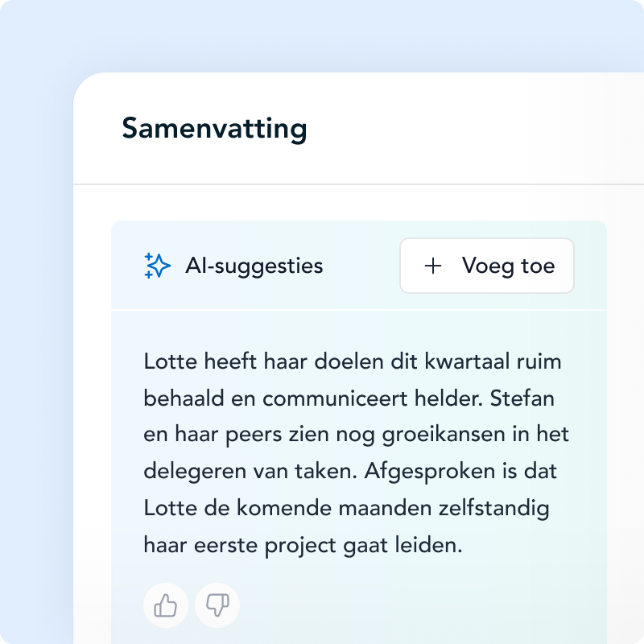Select the AI-suggesties label
Screen dimensions: 644x644
click(x=254, y=266)
